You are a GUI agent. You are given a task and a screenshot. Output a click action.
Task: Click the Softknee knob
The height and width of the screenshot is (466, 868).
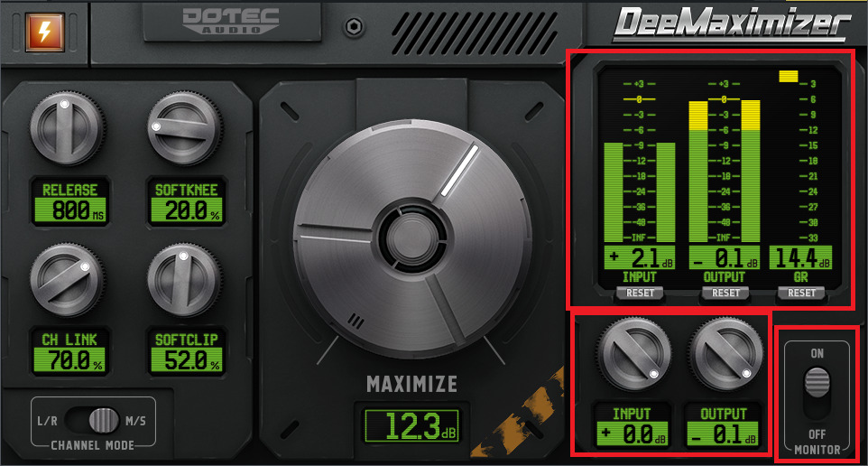185,129
